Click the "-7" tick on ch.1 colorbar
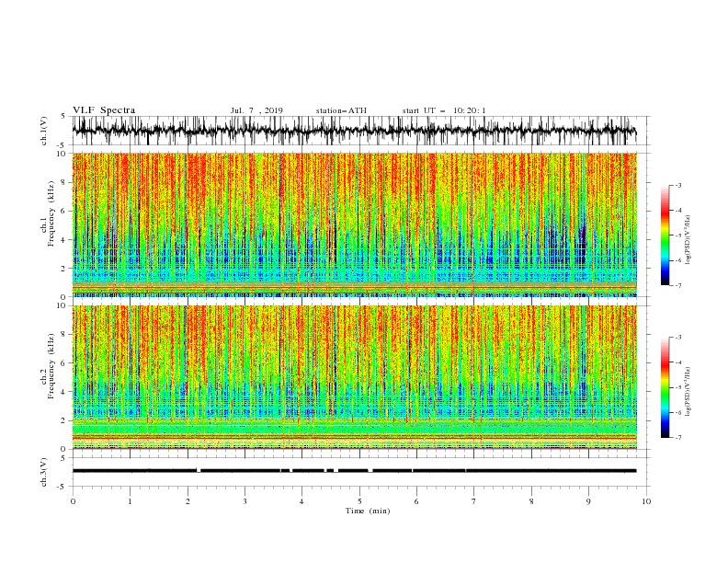Viewport: 728px width, 563px height. click(x=678, y=286)
